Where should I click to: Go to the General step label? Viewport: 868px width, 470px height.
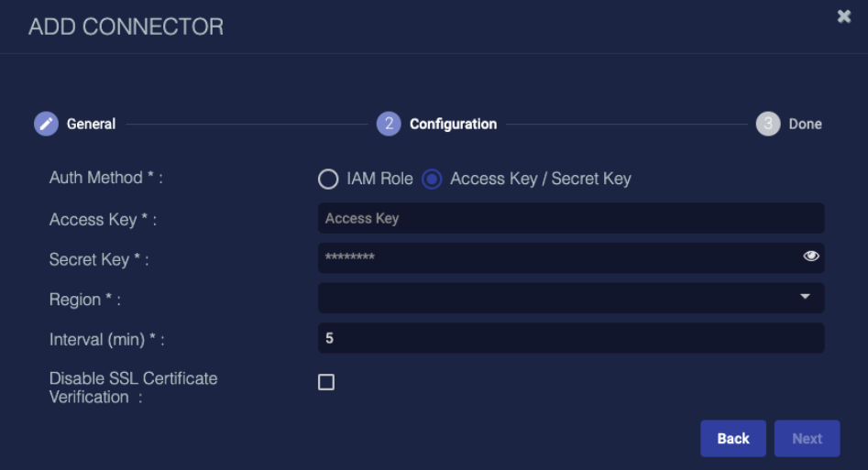pos(92,124)
